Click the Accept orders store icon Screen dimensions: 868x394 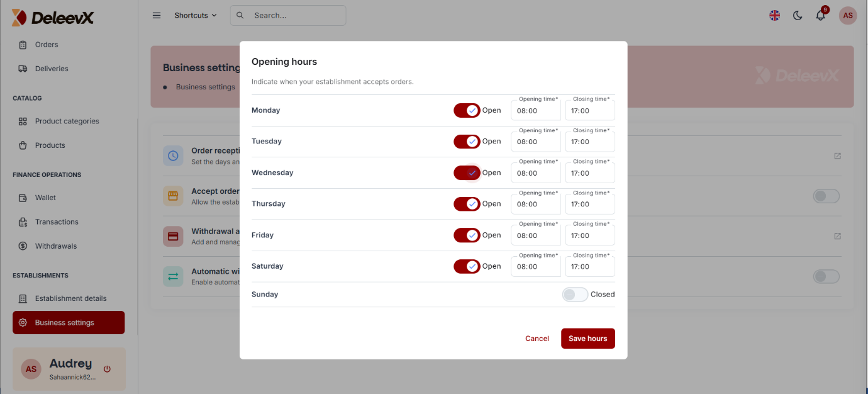click(173, 196)
